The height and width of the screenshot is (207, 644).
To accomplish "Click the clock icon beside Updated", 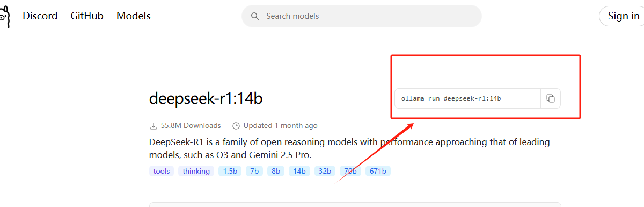I will [x=236, y=126].
